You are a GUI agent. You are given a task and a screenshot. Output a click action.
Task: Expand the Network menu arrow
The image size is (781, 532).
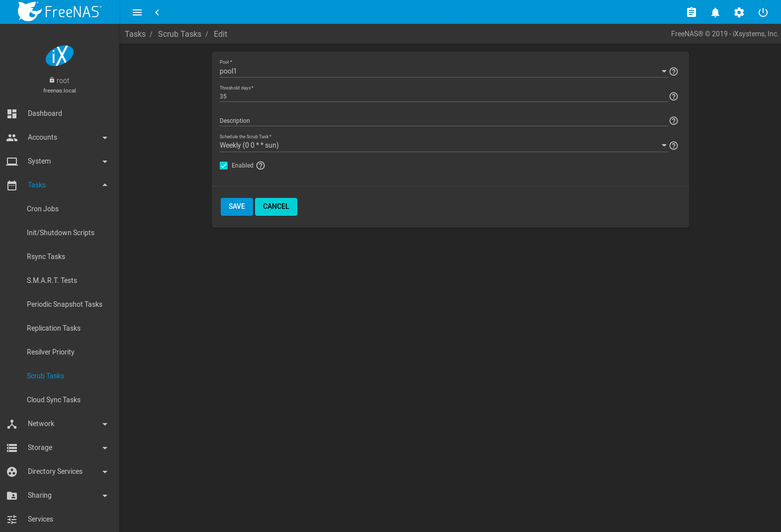(105, 424)
